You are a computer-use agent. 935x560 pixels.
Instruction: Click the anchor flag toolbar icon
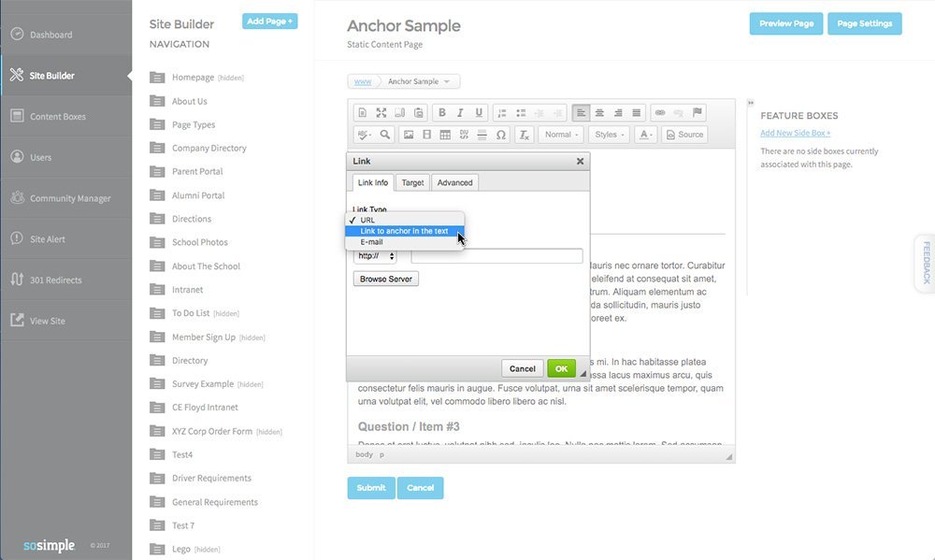[698, 113]
